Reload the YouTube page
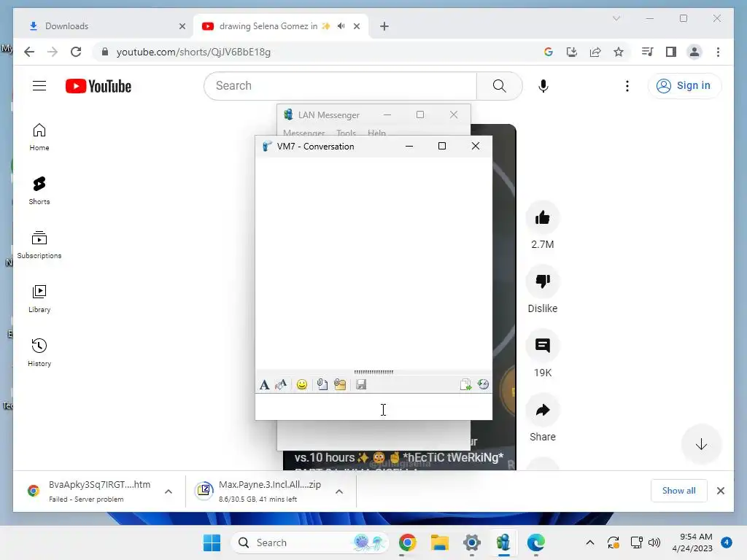Viewport: 747px width, 560px height. [x=76, y=52]
